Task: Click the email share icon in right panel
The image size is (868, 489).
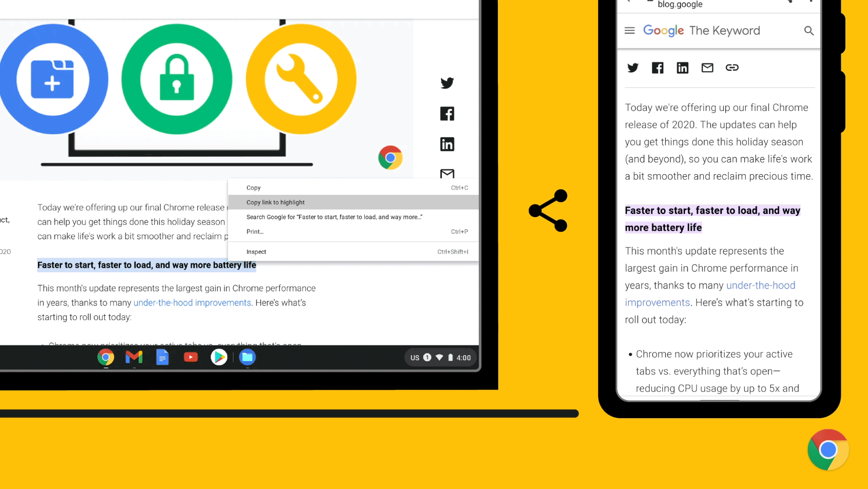Action: coord(708,67)
